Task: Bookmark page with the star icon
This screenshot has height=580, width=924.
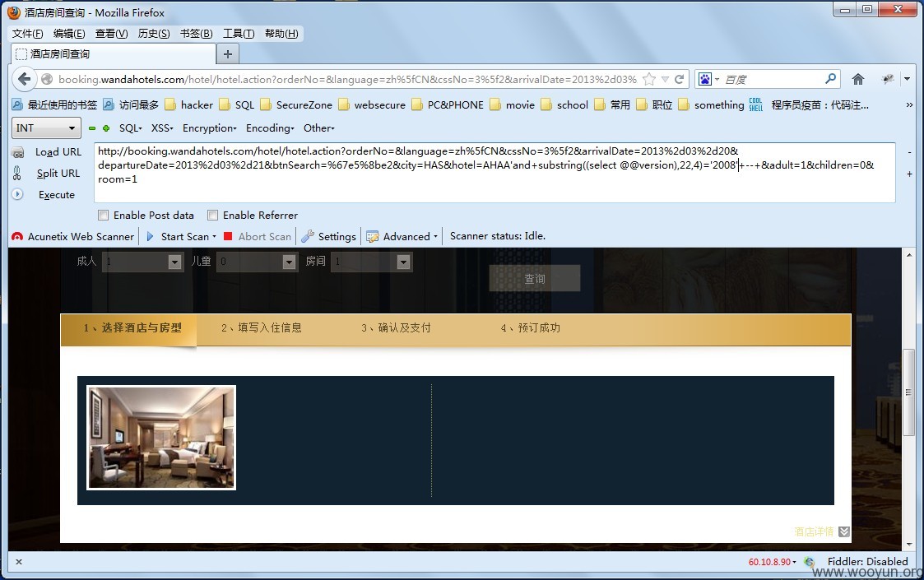Action: pos(649,79)
